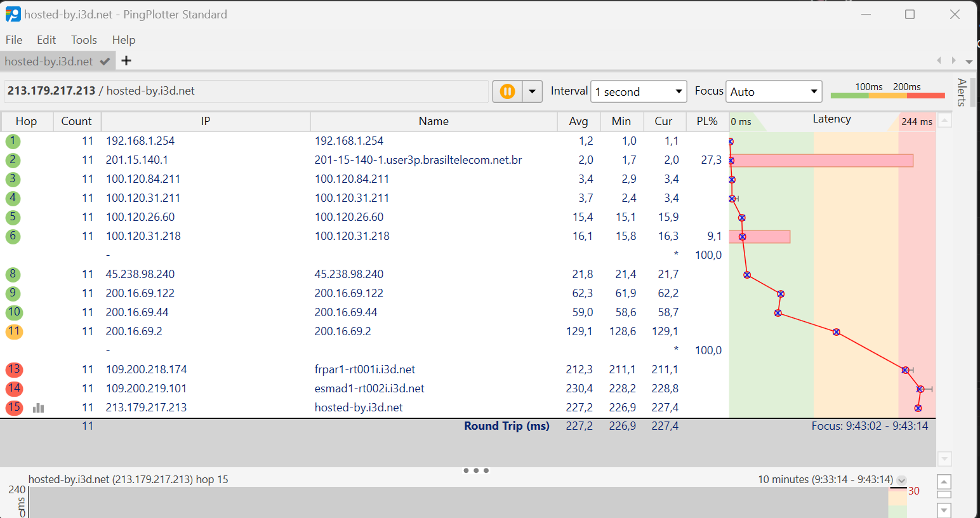Click the Focus: 9:43:02 - 9:43:14 text
The height and width of the screenshot is (518, 980).
[x=870, y=426]
